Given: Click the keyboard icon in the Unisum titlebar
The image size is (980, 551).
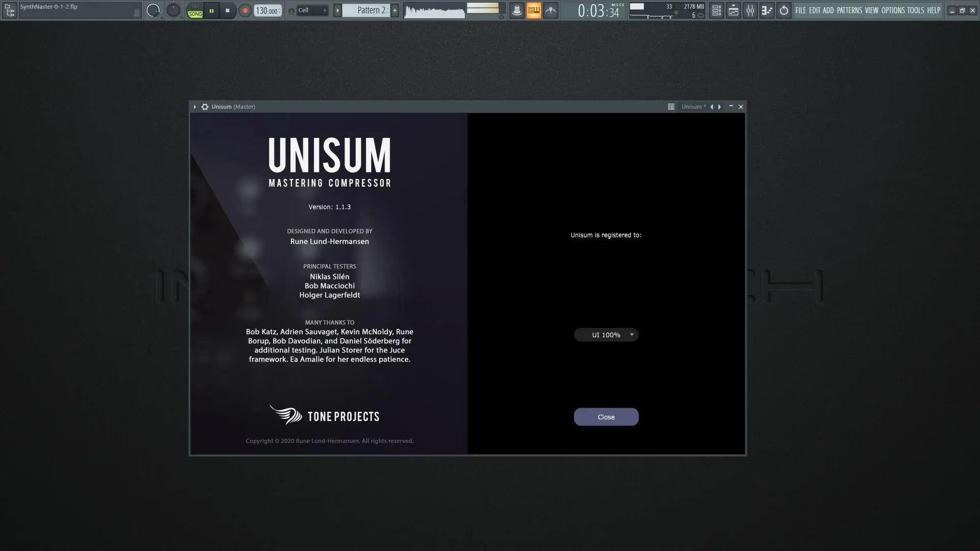Looking at the screenshot, I should point(671,107).
